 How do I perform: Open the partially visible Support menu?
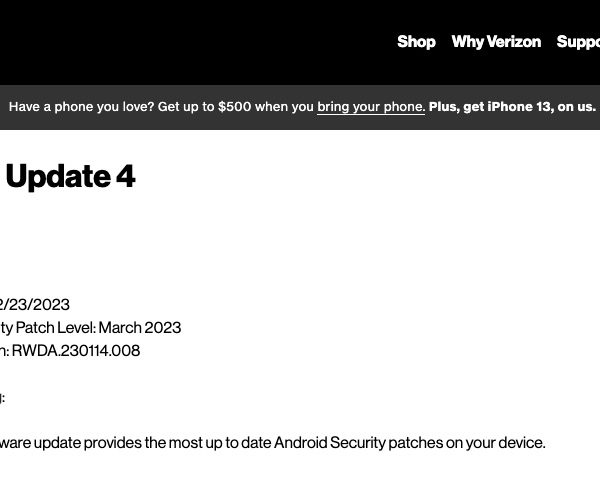click(x=578, y=42)
